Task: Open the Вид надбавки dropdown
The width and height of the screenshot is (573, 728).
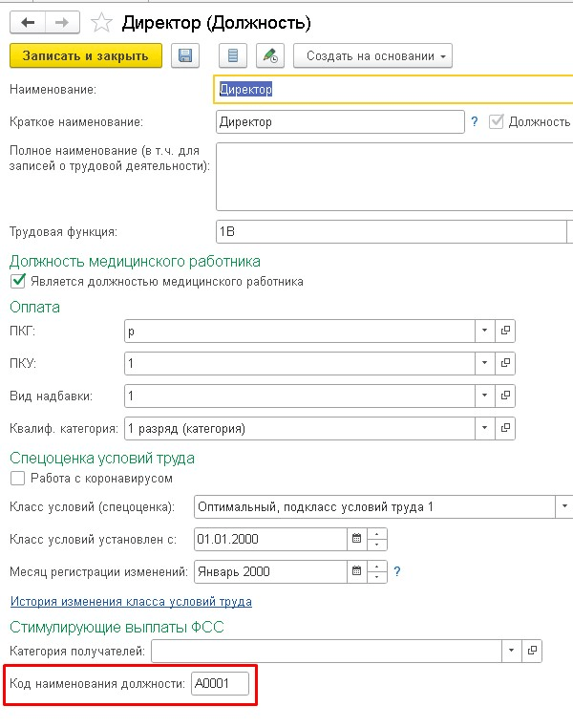Action: coord(485,396)
